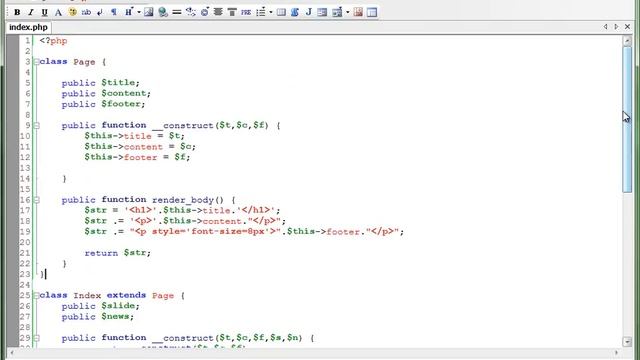Insert a list using list icon
This screenshot has width=640, height=360.
coord(261,12)
